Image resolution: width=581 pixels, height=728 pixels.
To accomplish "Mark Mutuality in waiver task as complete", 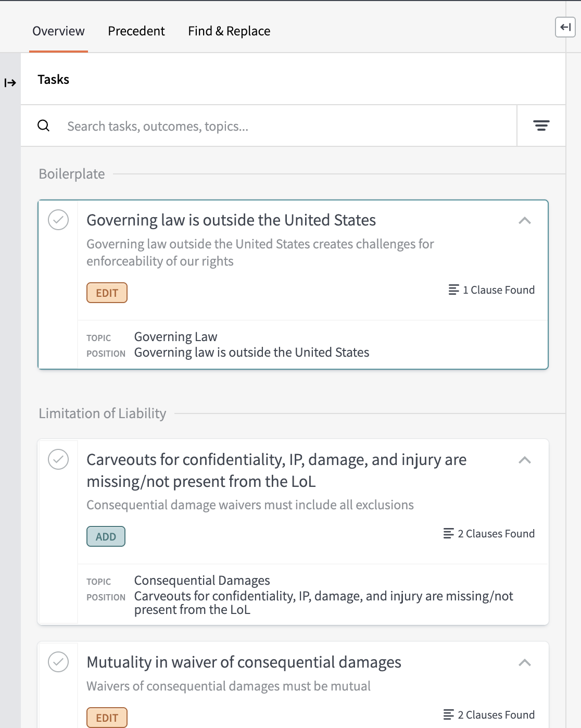I will click(58, 662).
